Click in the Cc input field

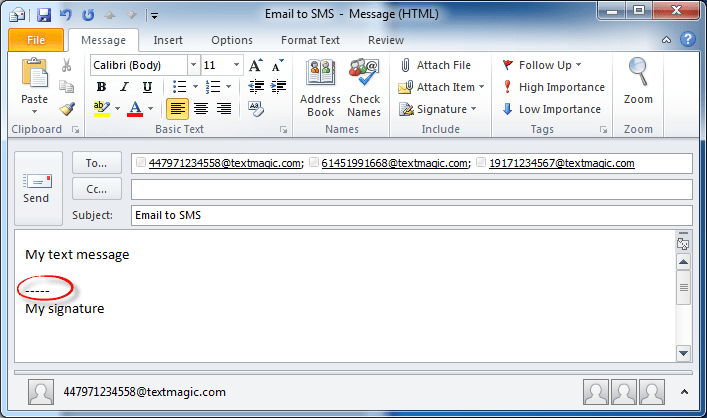click(412, 189)
